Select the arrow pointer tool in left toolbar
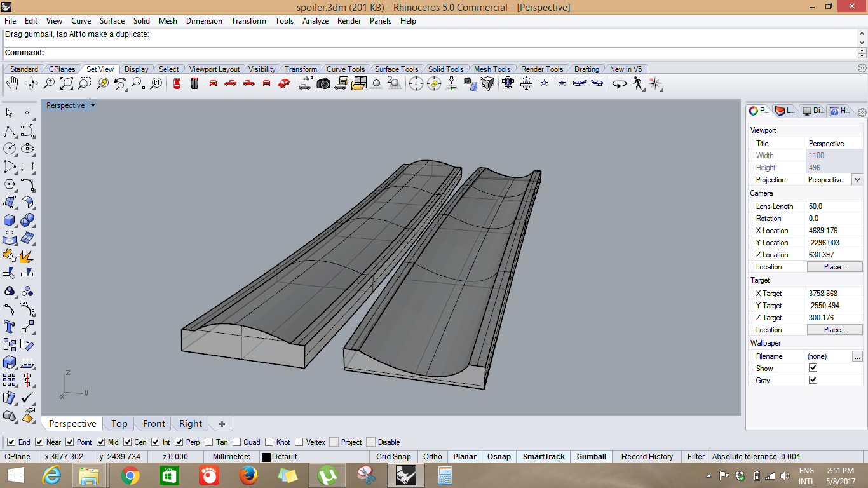The image size is (868, 488). [10, 112]
